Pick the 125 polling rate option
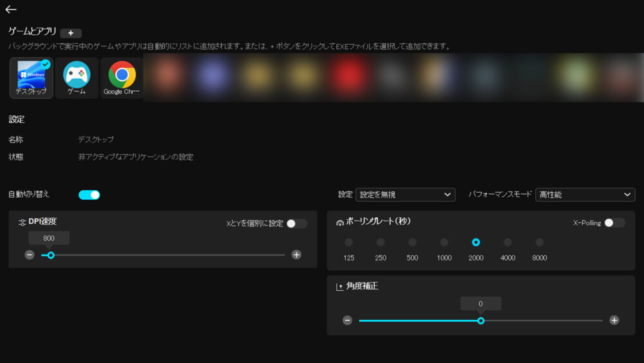This screenshot has height=363, width=644. [x=349, y=242]
